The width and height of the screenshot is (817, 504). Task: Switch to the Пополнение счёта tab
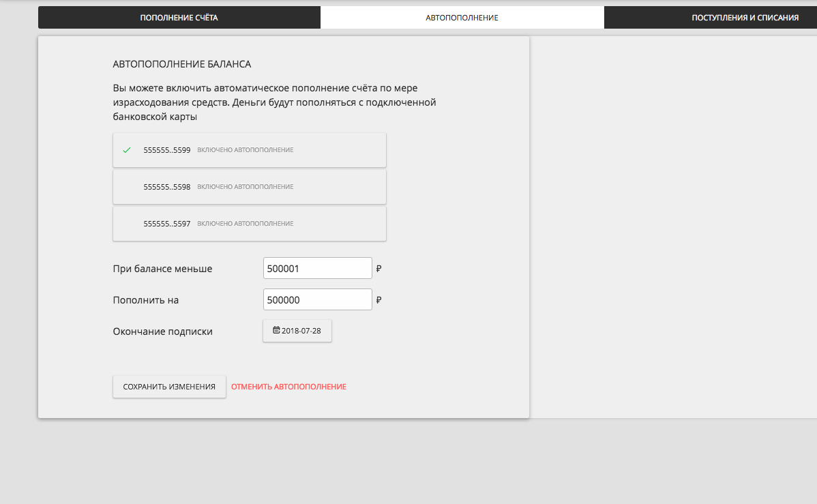click(x=179, y=18)
